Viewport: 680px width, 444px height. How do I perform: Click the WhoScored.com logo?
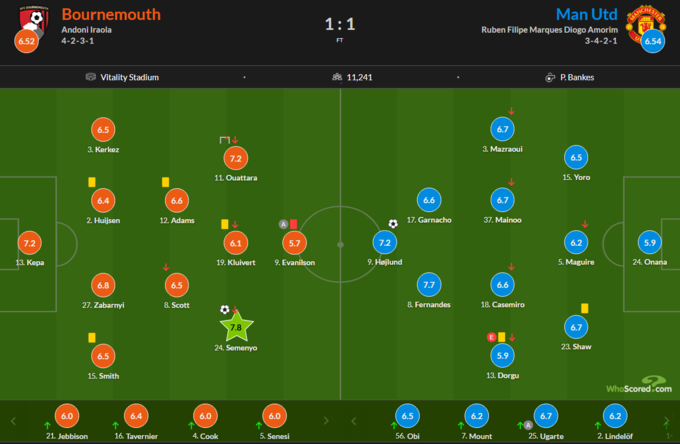tap(639, 385)
